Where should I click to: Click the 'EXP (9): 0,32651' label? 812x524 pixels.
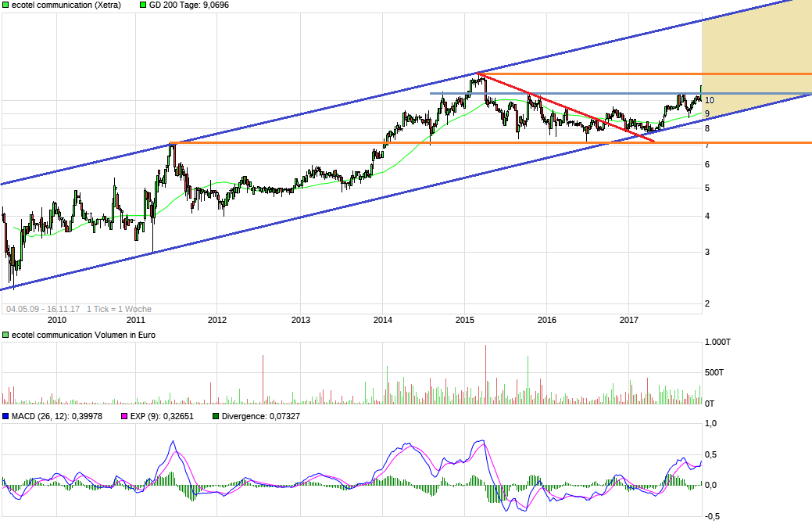pos(162,416)
